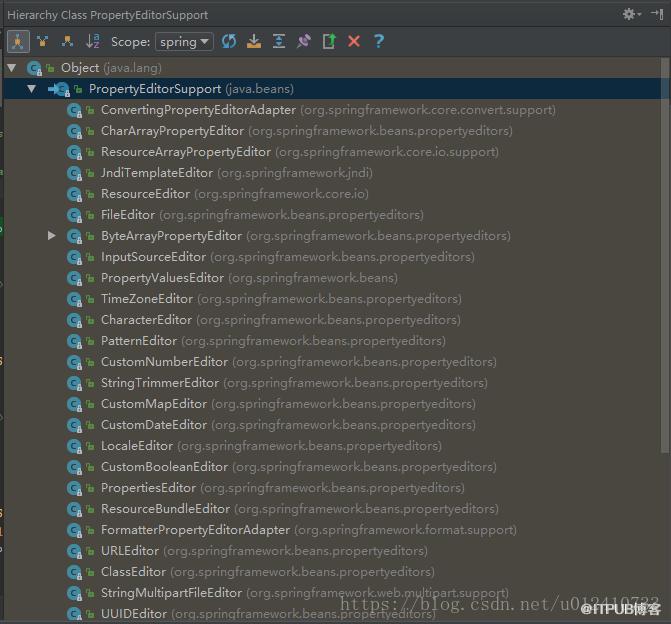Click the Expand All icon
This screenshot has width=671, height=624.
(279, 42)
